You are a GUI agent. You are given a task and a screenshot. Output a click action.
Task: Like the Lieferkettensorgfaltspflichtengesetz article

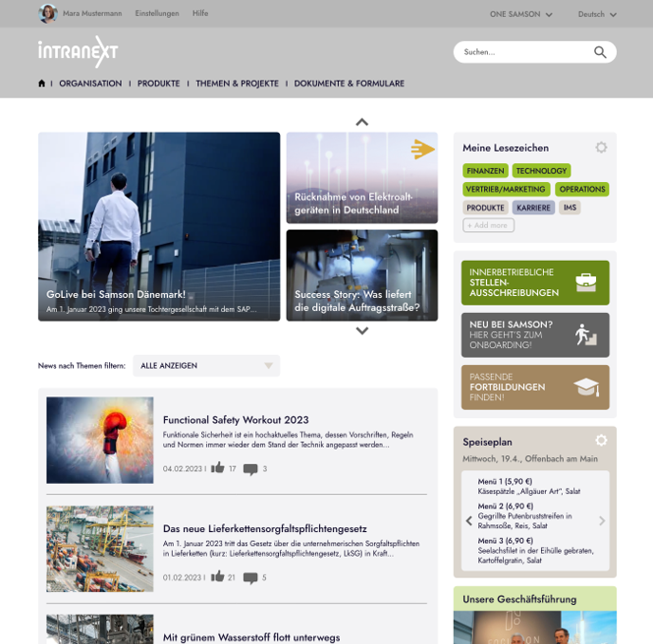coord(217,577)
